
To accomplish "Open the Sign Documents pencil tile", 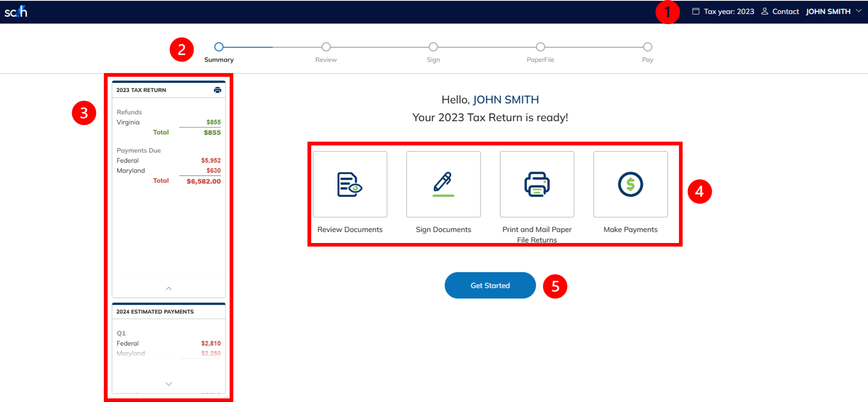I will click(443, 184).
